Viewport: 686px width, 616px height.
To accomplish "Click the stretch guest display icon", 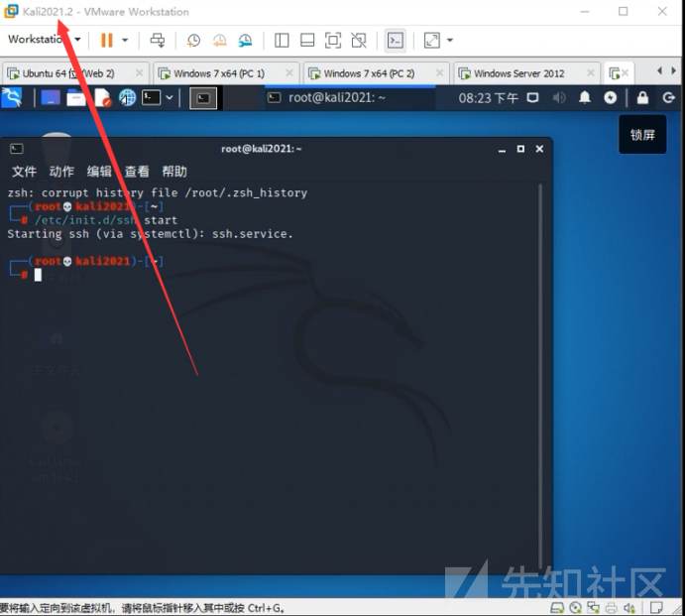I will coord(432,41).
